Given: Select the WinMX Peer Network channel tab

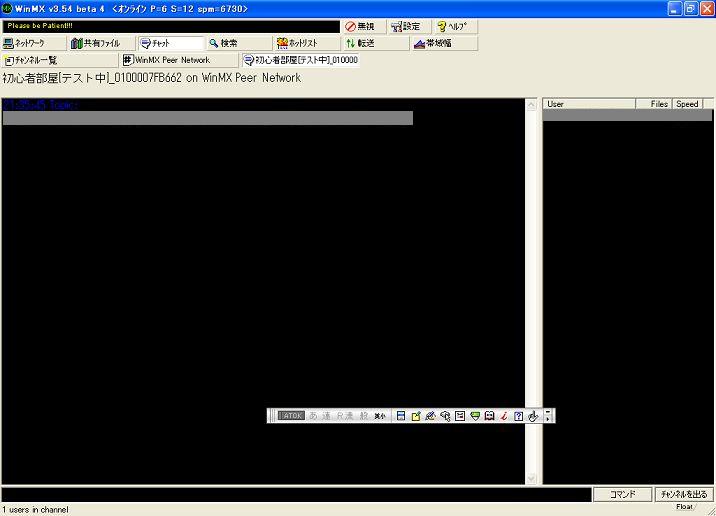Looking at the screenshot, I should 178,60.
